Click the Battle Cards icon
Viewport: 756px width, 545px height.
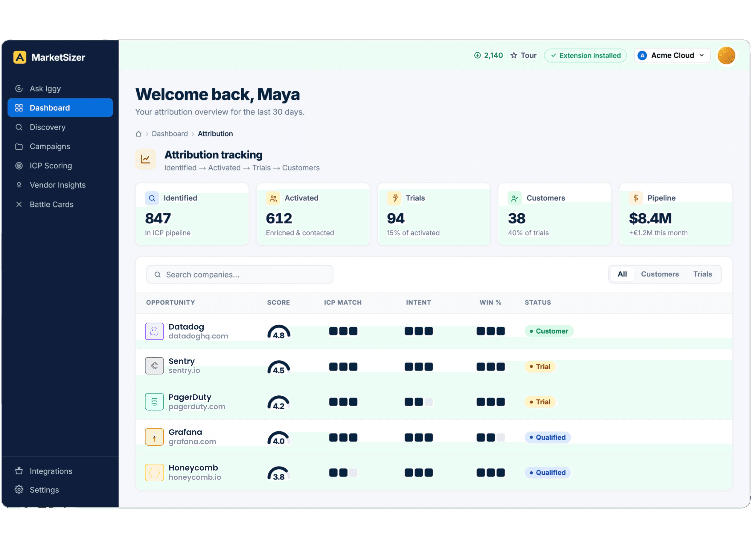coord(19,204)
